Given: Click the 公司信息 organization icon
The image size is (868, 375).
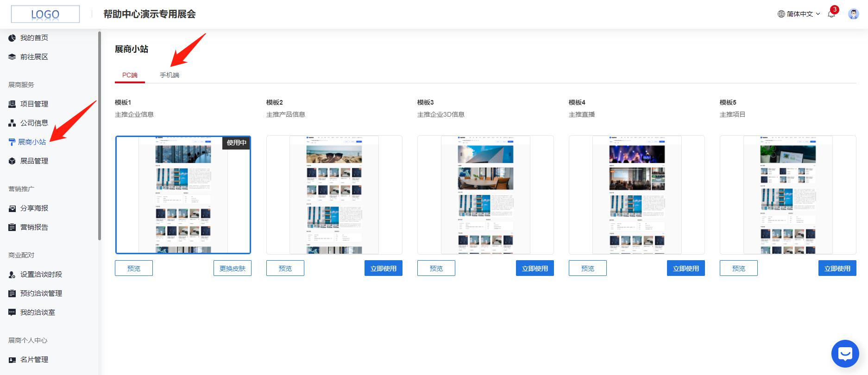Looking at the screenshot, I should click(12, 123).
